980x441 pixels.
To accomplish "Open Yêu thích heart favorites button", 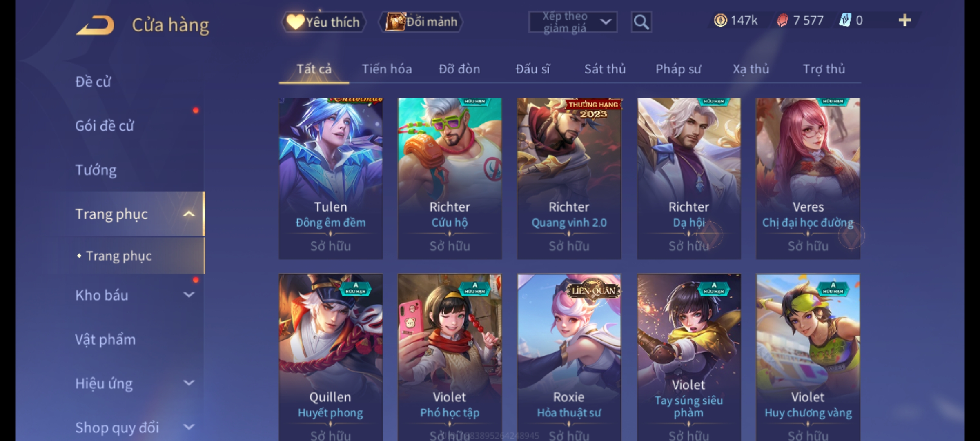I will pos(323,22).
